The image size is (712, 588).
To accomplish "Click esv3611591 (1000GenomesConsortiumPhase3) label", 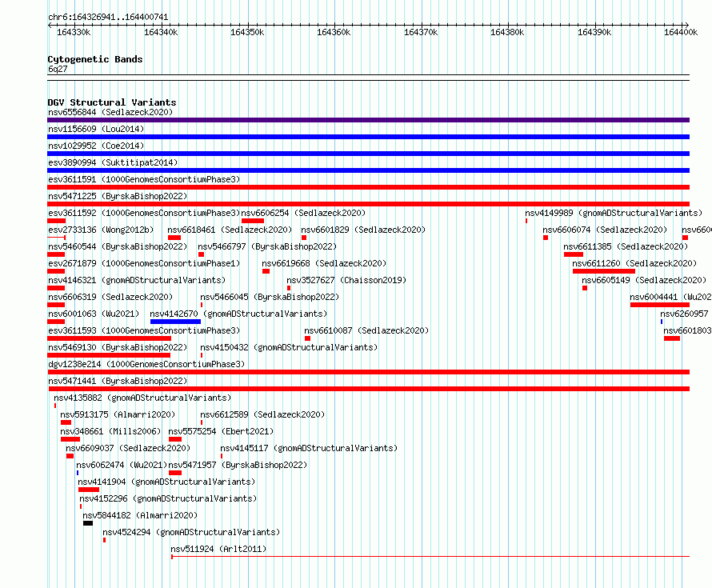I will click(144, 179).
